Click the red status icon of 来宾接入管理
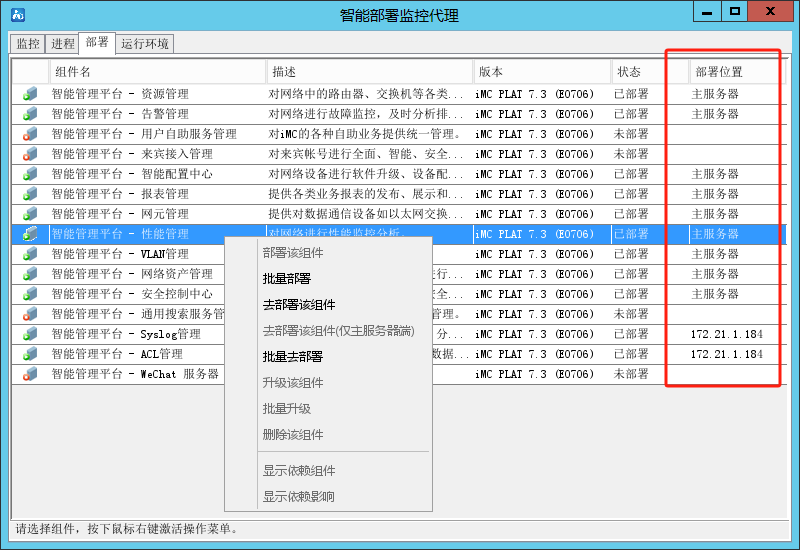The height and width of the screenshot is (550, 800). [30, 154]
